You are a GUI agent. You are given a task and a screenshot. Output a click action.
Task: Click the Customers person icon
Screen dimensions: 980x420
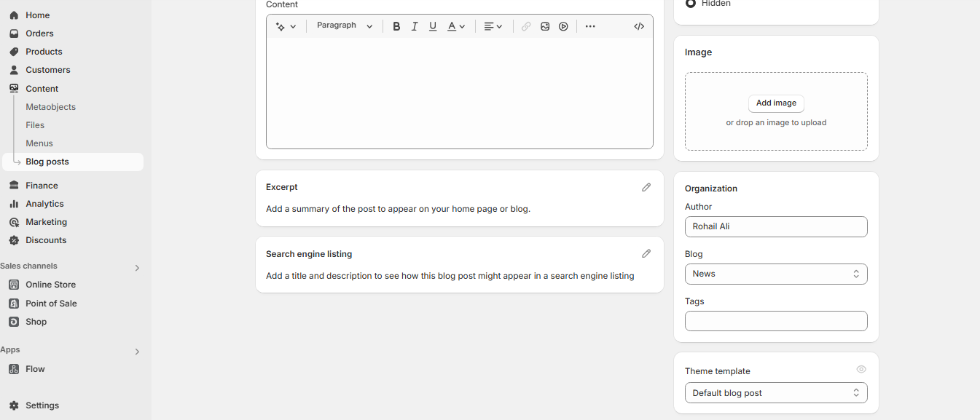pos(14,70)
